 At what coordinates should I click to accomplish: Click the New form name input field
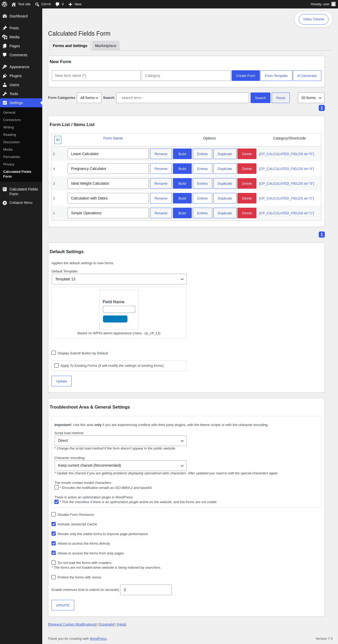click(x=96, y=76)
